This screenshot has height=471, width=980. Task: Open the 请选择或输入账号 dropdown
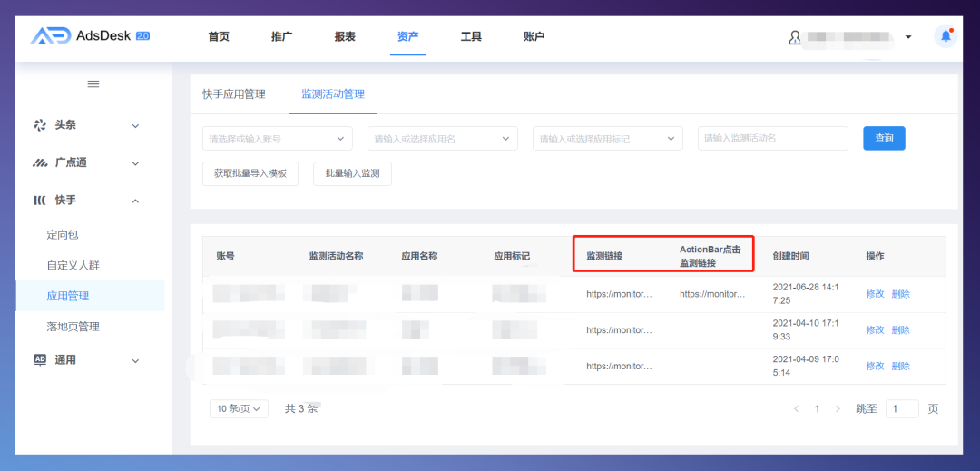click(278, 139)
